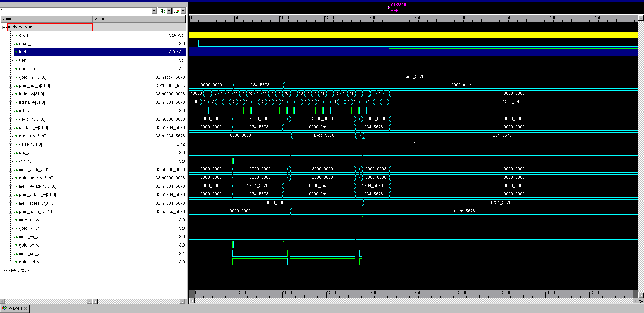Click 1234_5678 segment on gpio_out_o waveform
This screenshot has width=644, height=313.
[259, 85]
